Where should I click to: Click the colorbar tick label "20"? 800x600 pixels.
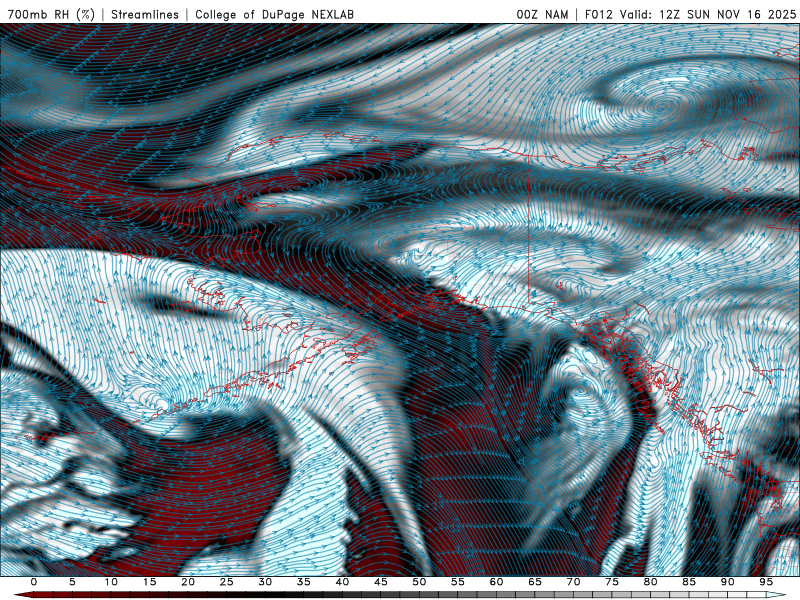point(188,582)
